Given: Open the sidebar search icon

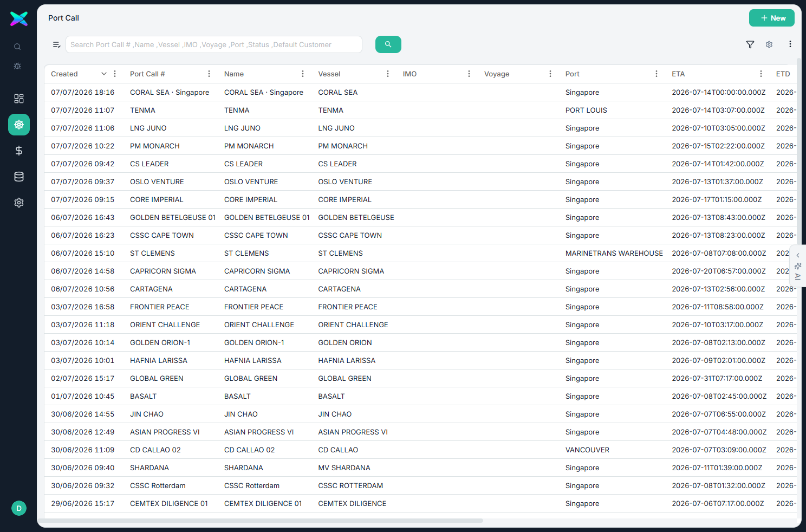Looking at the screenshot, I should pyautogui.click(x=17, y=47).
